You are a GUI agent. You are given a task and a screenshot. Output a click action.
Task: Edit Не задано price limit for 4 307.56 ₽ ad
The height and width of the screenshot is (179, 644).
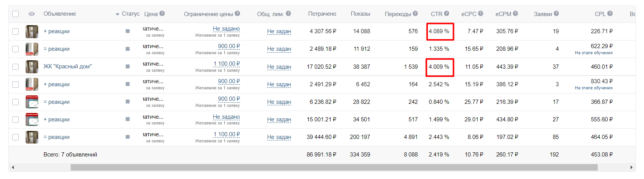[x=226, y=29]
